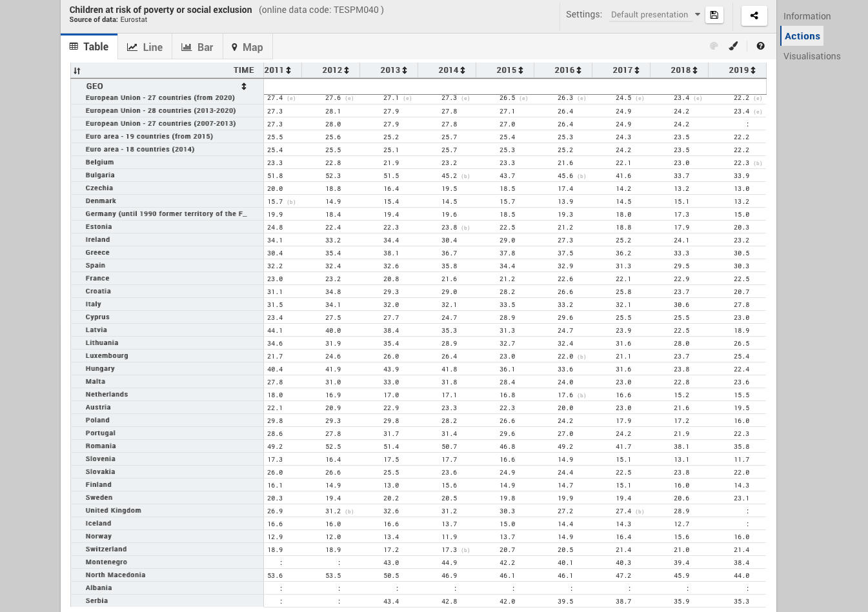Click the TIME header label
868x612 pixels.
(x=244, y=70)
